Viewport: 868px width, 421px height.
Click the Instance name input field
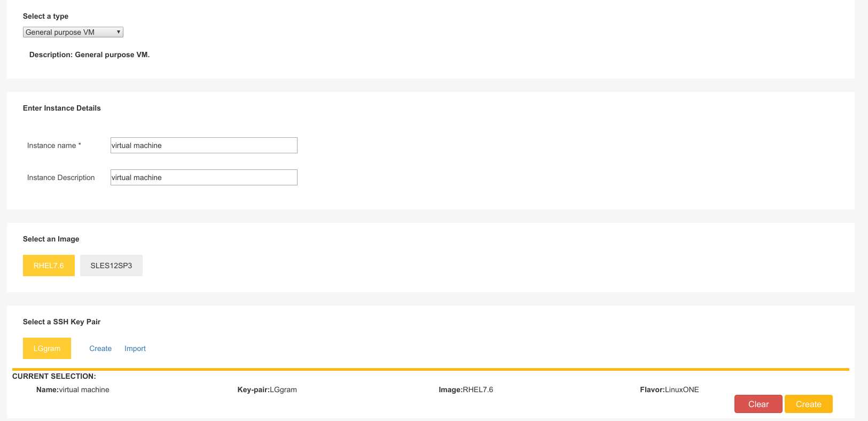[x=204, y=145]
